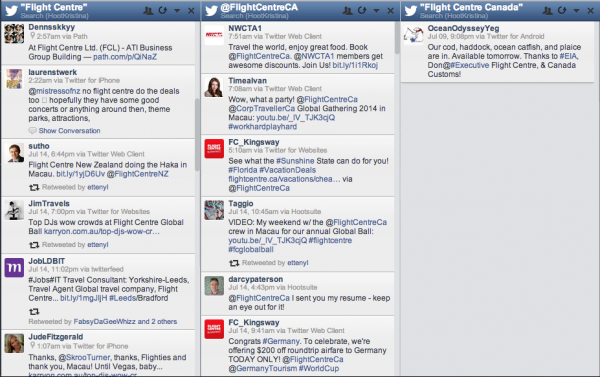Image resolution: width=600 pixels, height=377 pixels.
Task: Click retweet icon on Taggio's tweet
Action: pyautogui.click(x=234, y=263)
